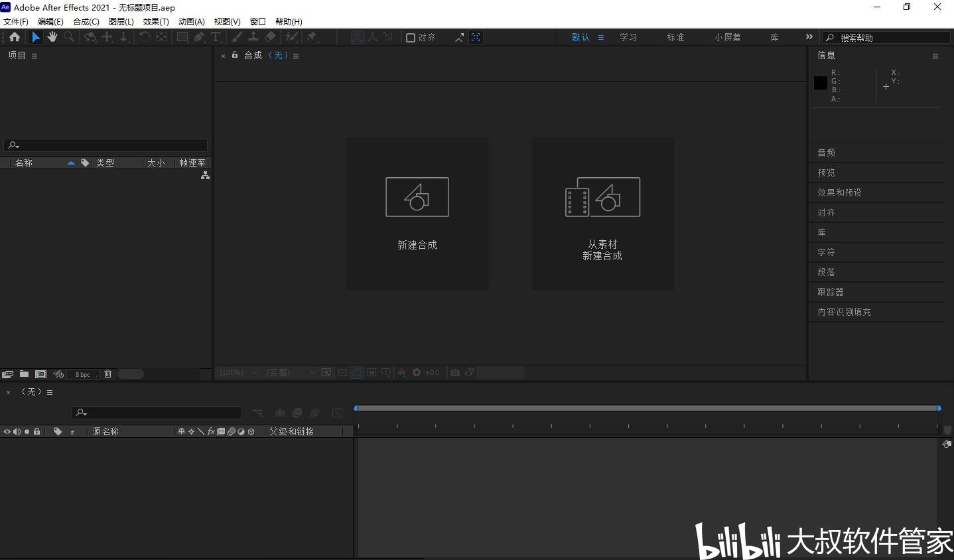Toggle the solo dot column header

(x=27, y=431)
